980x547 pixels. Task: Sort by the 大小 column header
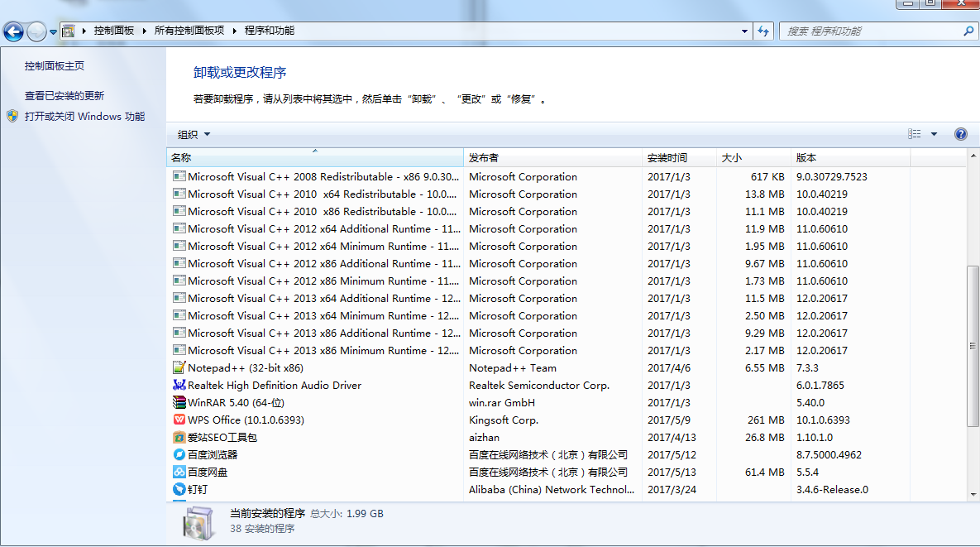753,157
